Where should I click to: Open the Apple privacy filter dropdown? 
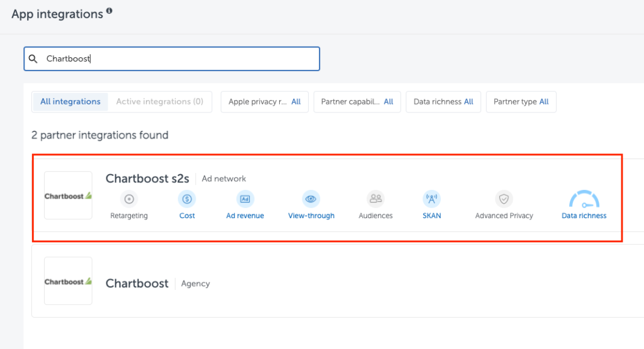[265, 102]
